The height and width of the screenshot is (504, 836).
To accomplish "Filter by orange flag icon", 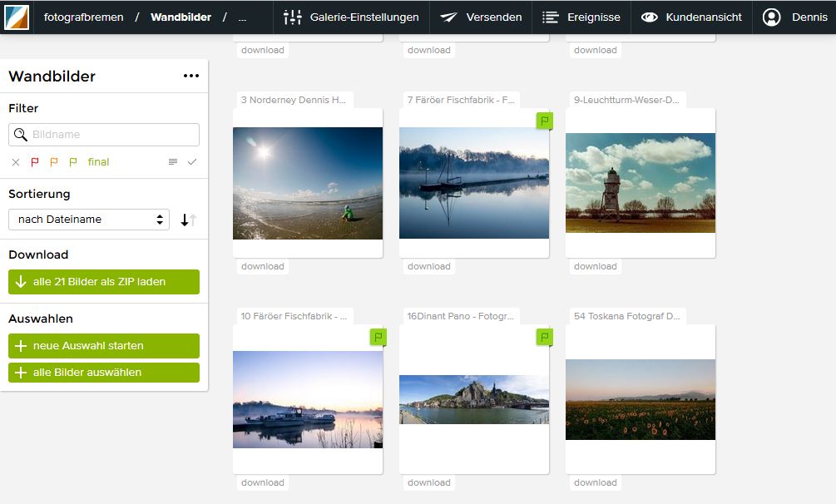I will (54, 162).
